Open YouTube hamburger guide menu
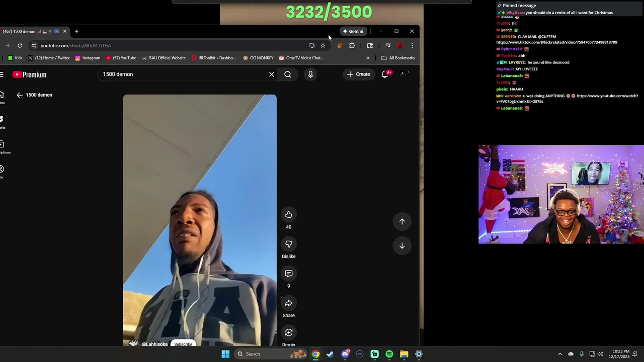Image resolution: width=644 pixels, height=362 pixels. (x=2, y=74)
